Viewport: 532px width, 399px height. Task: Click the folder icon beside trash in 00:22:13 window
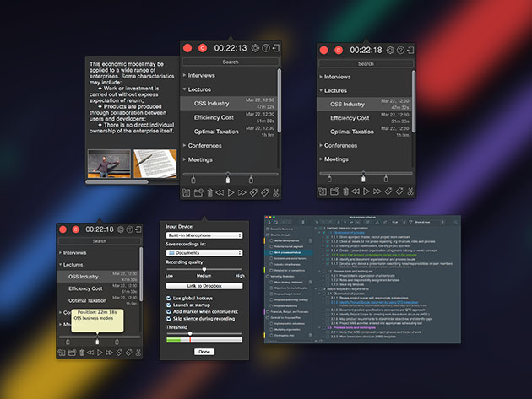point(198,193)
